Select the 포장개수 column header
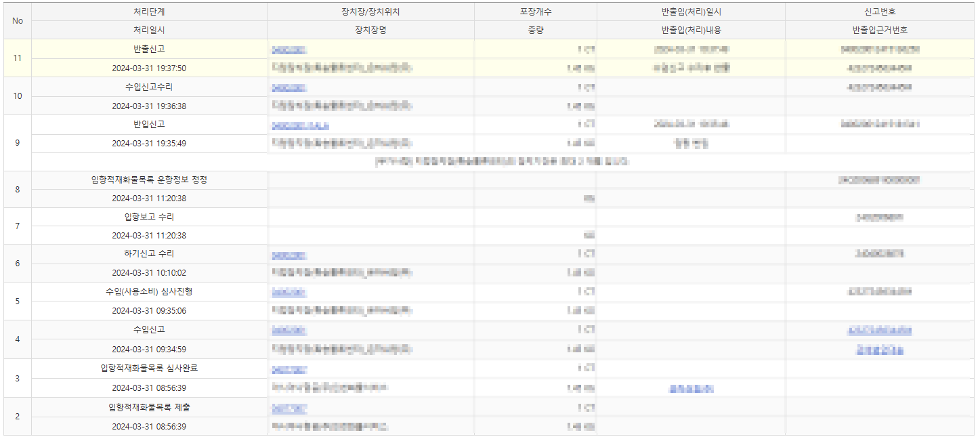 tap(535, 12)
